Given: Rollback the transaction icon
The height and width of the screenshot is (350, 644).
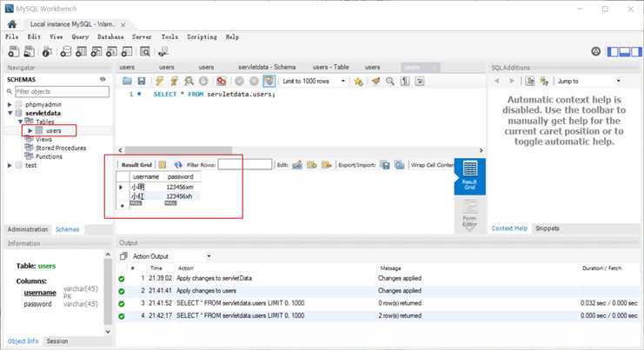Looking at the screenshot, I should point(255,82).
